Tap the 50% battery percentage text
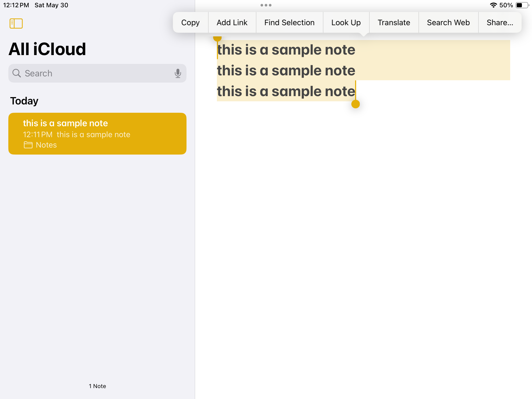 pyautogui.click(x=506, y=5)
